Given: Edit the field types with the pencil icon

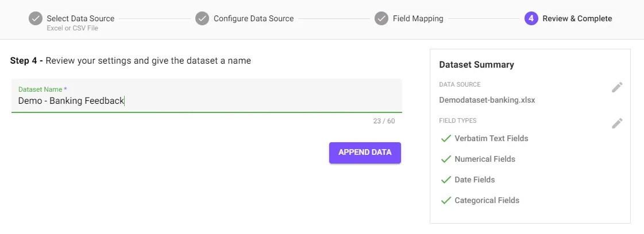Looking at the screenshot, I should click(617, 123).
